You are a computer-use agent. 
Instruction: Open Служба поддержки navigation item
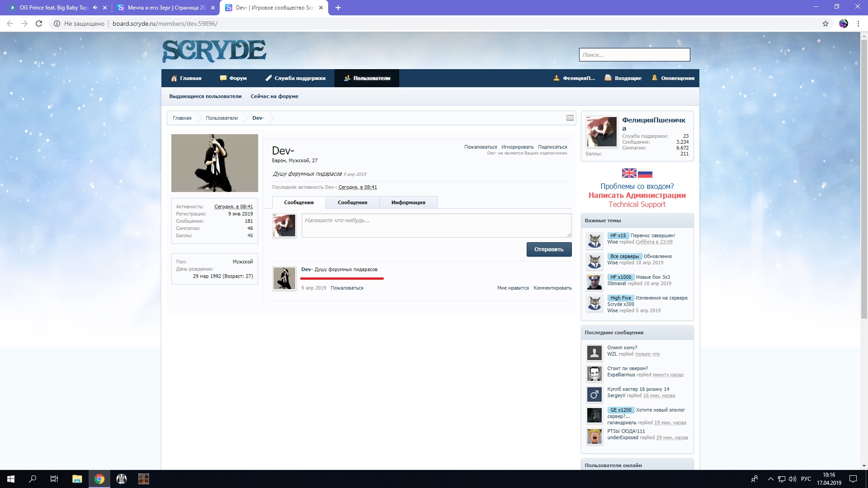tap(295, 78)
